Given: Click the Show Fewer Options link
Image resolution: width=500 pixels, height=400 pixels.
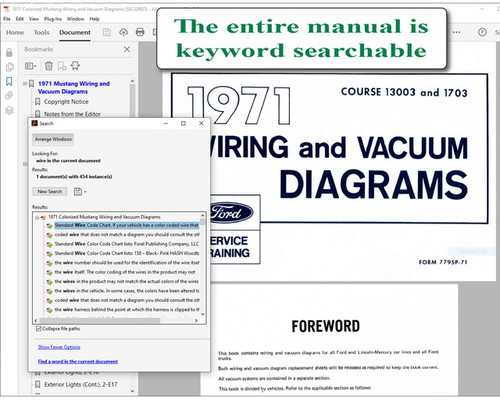Looking at the screenshot, I should click(59, 347).
